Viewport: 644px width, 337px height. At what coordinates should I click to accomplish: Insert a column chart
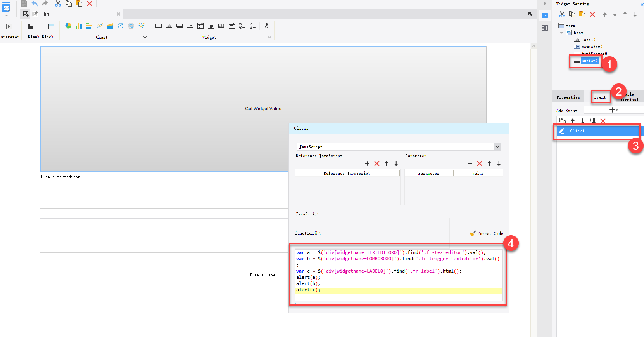79,26
